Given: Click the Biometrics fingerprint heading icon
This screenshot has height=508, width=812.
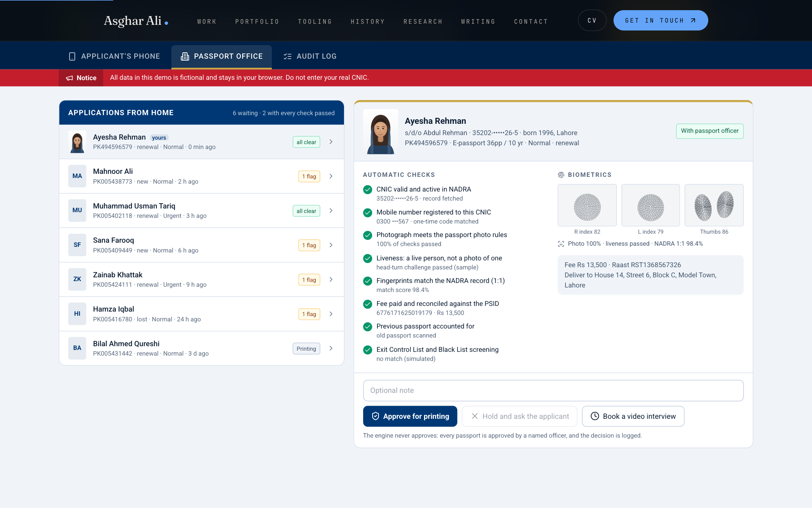Looking at the screenshot, I should 561,175.
